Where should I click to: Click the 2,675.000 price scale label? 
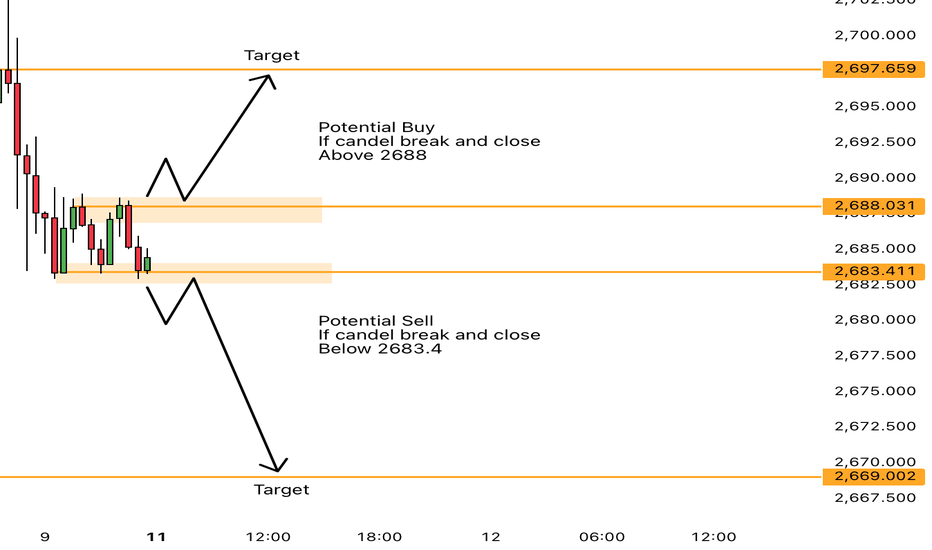pyautogui.click(x=875, y=391)
